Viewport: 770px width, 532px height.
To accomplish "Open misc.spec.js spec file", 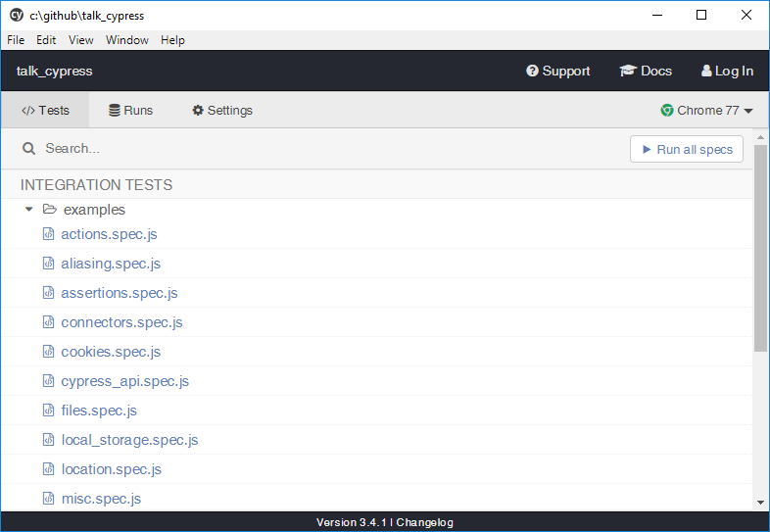I will coord(101,499).
